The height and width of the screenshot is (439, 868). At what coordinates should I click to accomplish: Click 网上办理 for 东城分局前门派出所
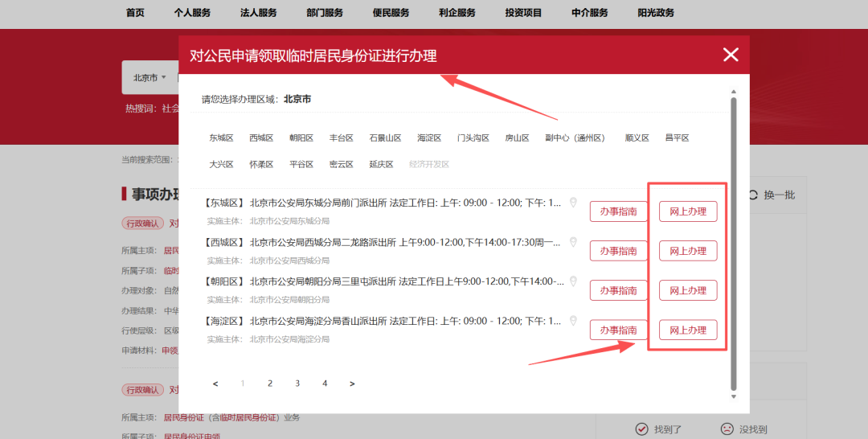[x=688, y=211]
